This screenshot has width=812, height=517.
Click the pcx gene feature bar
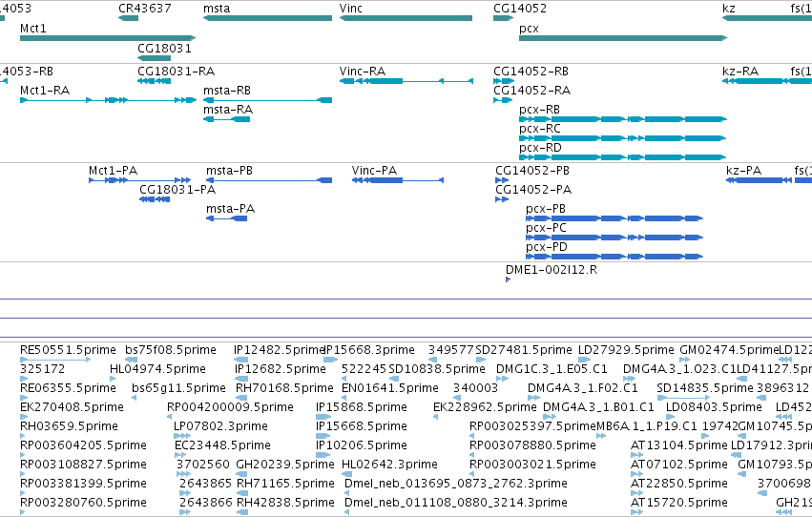[x=623, y=38]
